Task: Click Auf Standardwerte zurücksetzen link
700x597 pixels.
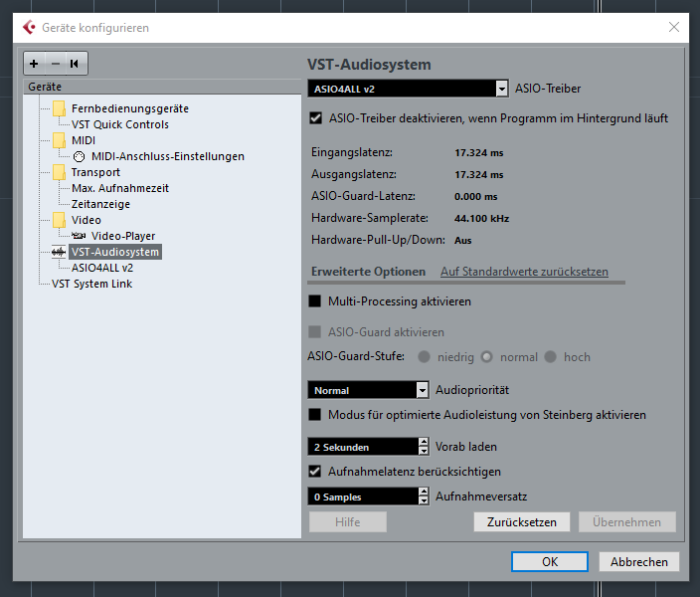Action: coord(524,272)
